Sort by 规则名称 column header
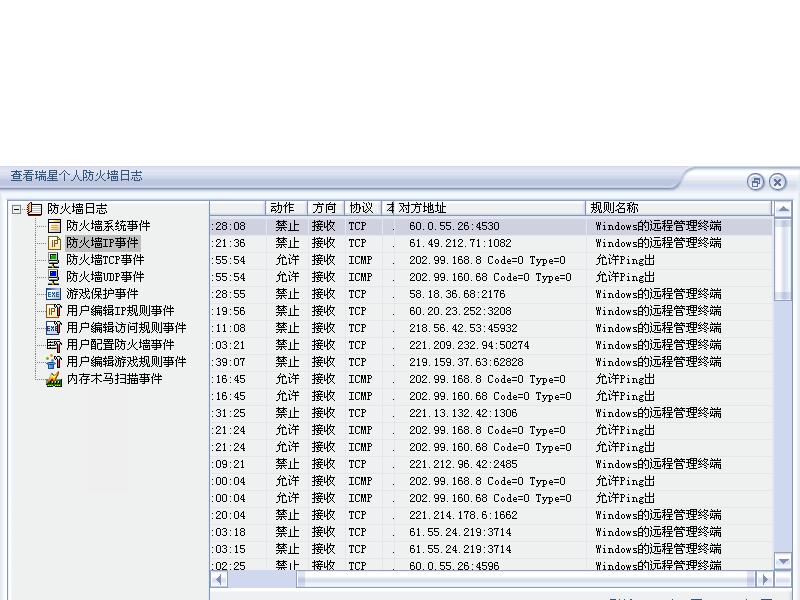The height and width of the screenshot is (600, 800). tap(679, 208)
